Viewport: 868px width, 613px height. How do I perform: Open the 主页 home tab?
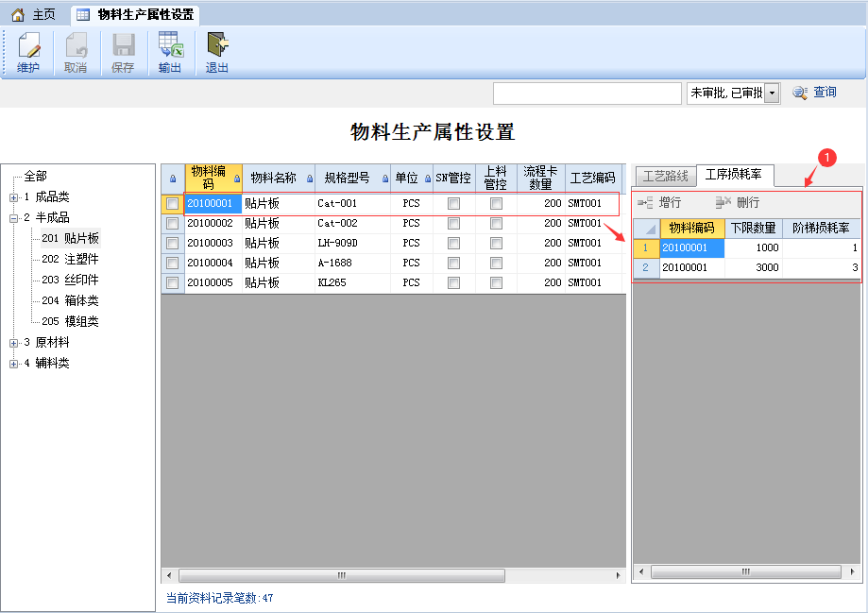(34, 14)
